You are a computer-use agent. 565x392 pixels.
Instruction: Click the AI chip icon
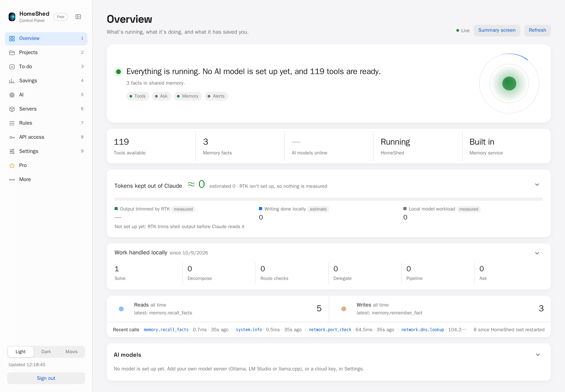pos(12,95)
